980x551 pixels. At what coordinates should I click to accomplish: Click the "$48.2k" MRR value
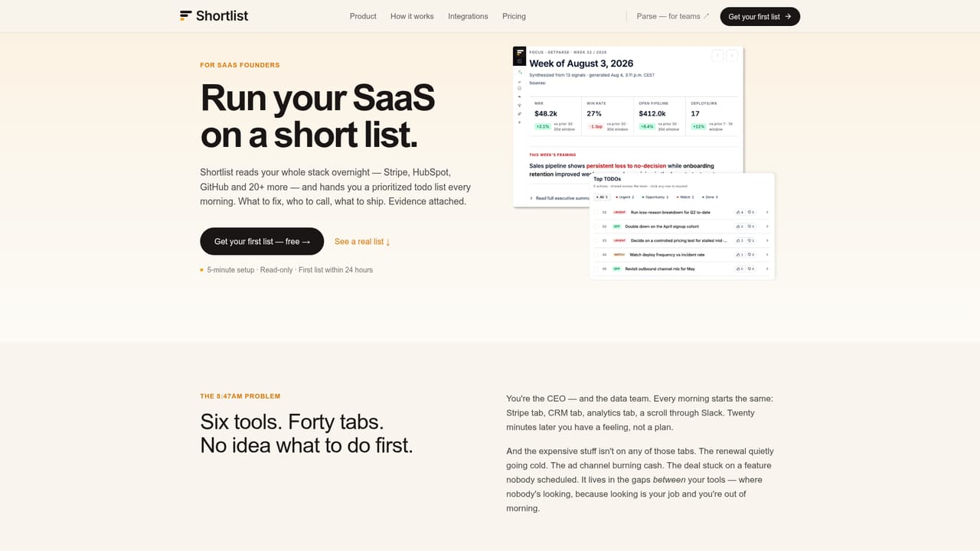(x=547, y=113)
